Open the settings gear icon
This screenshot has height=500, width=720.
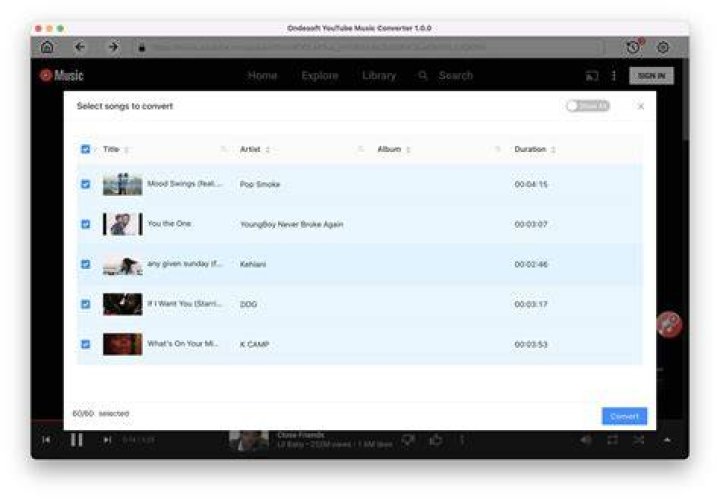[663, 47]
